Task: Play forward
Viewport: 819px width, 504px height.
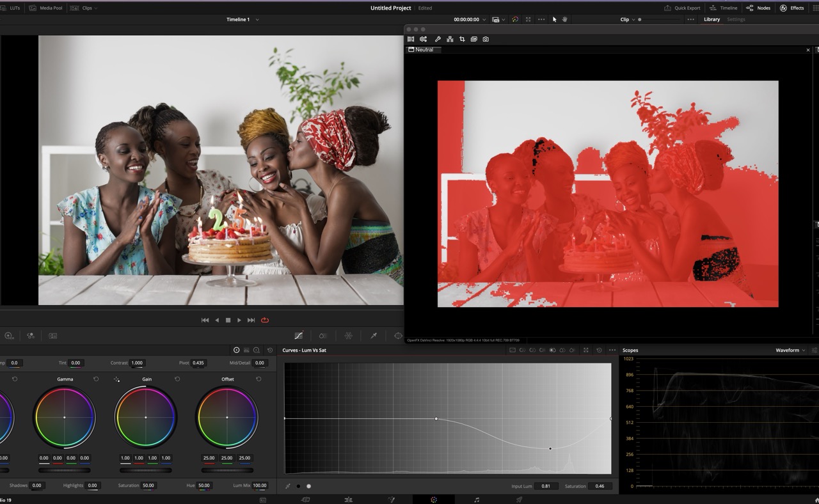Action: point(239,320)
